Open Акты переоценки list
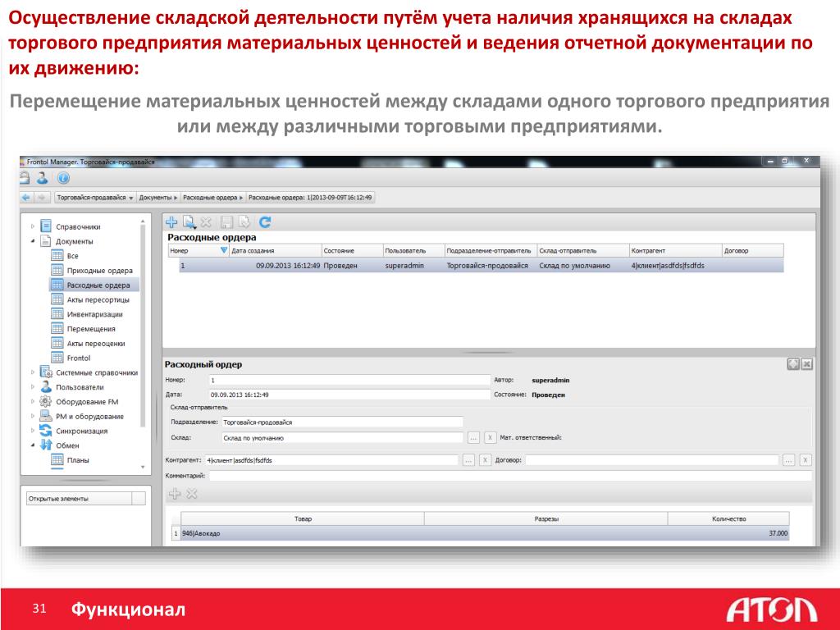Screen dimensions: 840x630 pyautogui.click(x=96, y=344)
